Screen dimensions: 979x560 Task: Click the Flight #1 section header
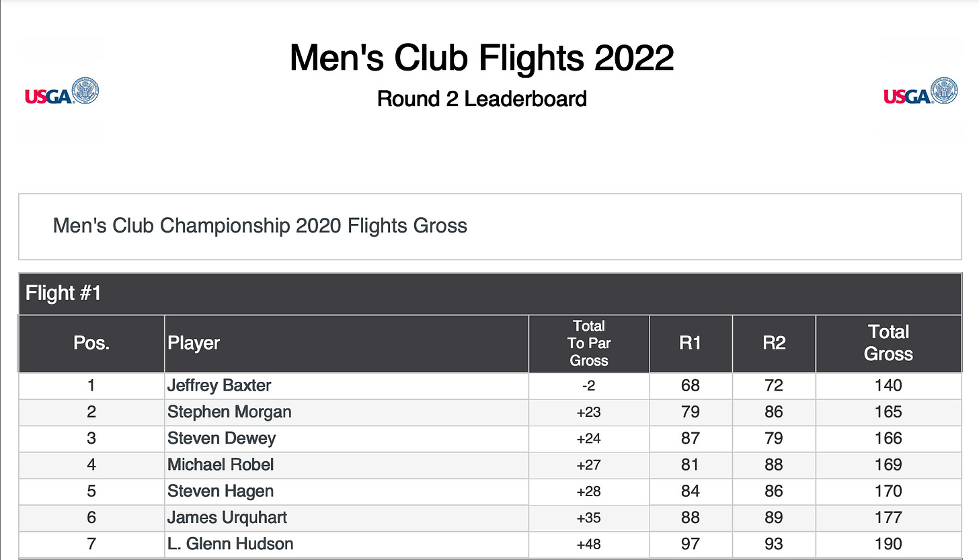(x=490, y=294)
